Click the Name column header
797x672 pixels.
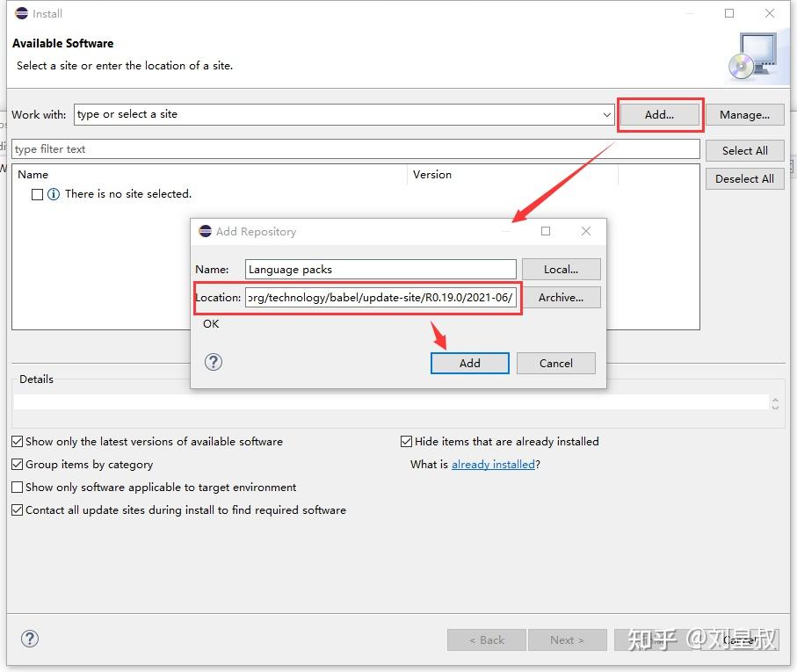click(33, 174)
